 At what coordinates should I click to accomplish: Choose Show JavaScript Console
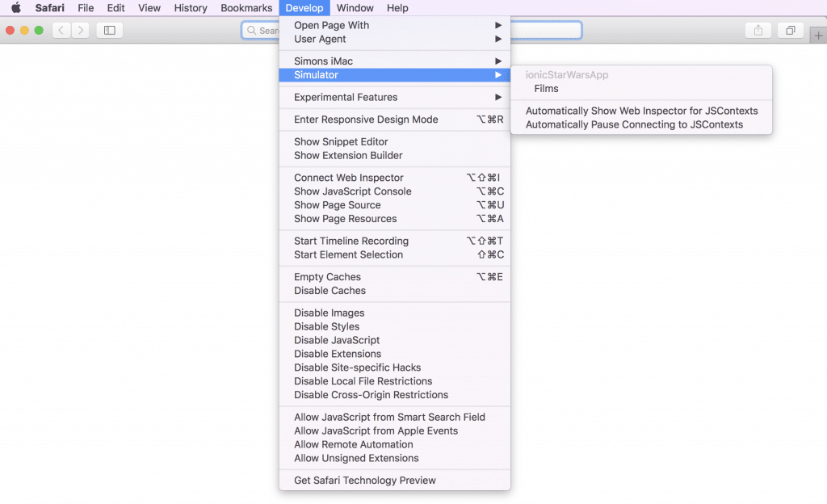[394, 191]
